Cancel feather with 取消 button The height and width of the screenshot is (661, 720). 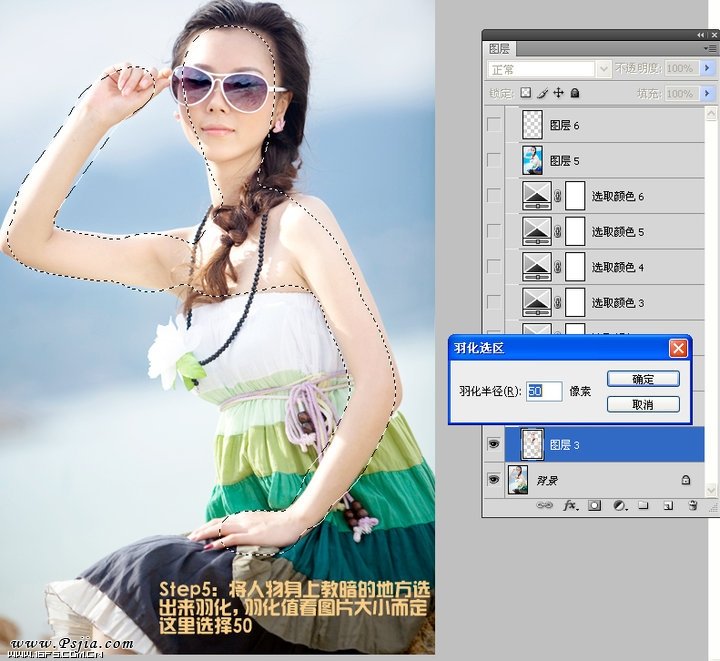[643, 404]
